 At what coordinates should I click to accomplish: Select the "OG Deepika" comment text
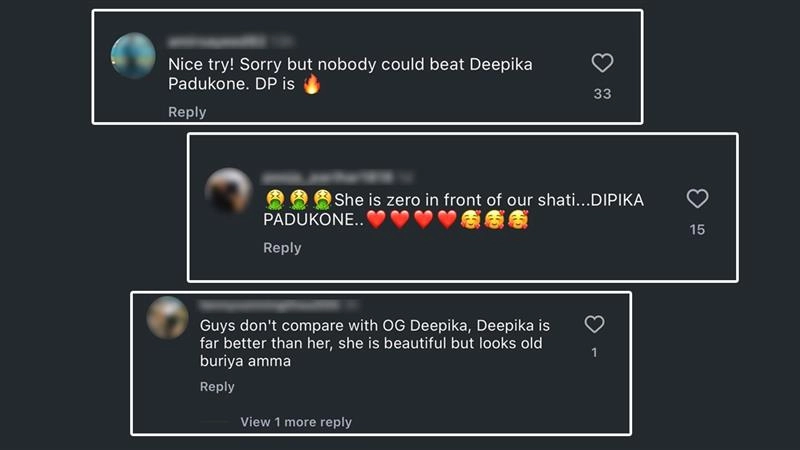click(x=374, y=343)
